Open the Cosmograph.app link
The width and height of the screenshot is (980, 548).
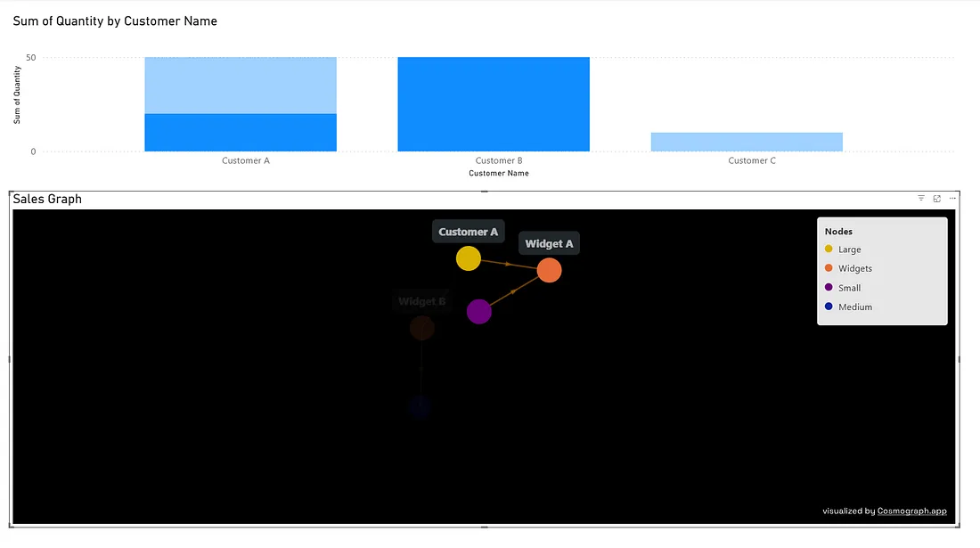point(911,511)
